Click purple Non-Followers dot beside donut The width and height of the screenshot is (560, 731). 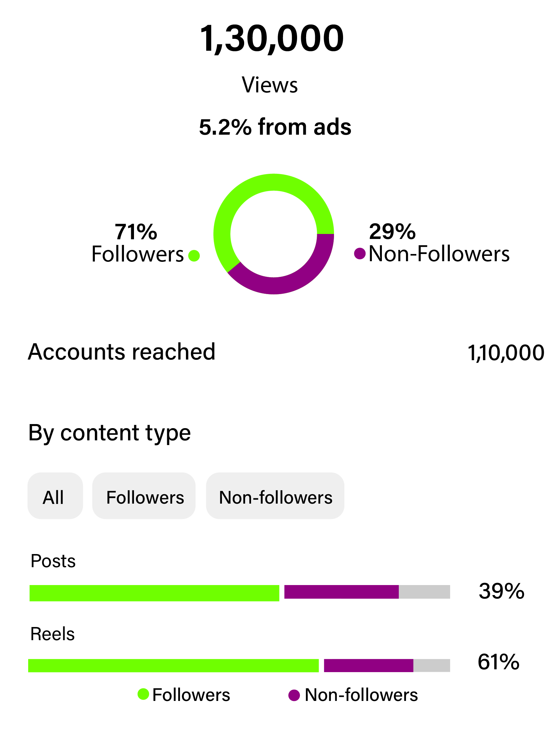[360, 253]
